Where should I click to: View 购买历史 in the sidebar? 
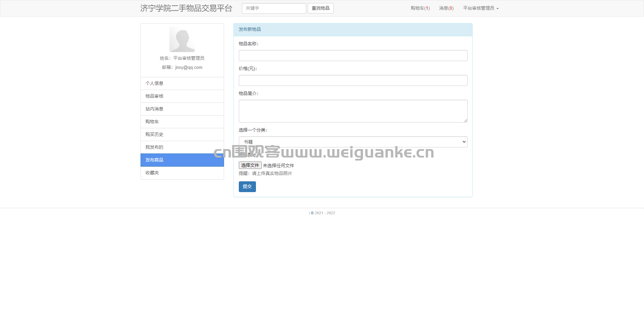point(182,134)
